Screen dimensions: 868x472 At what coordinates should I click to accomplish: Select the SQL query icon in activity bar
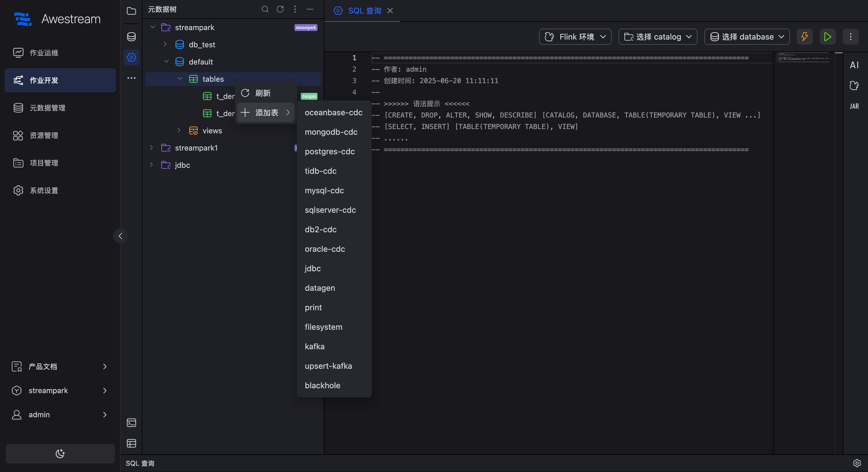[131, 57]
